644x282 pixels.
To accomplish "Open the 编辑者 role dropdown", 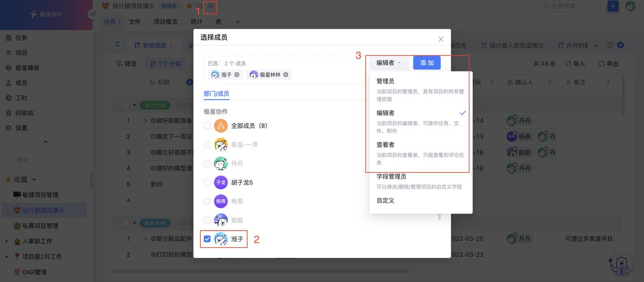I will [388, 63].
